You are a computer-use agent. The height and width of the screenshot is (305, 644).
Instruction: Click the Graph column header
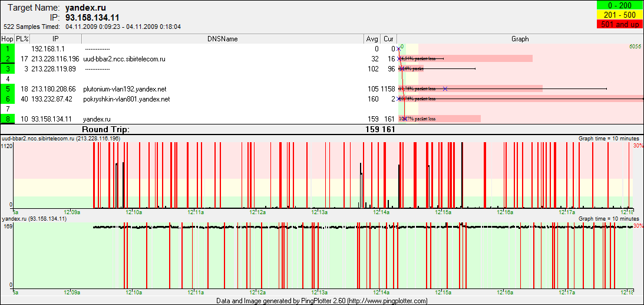pos(520,39)
